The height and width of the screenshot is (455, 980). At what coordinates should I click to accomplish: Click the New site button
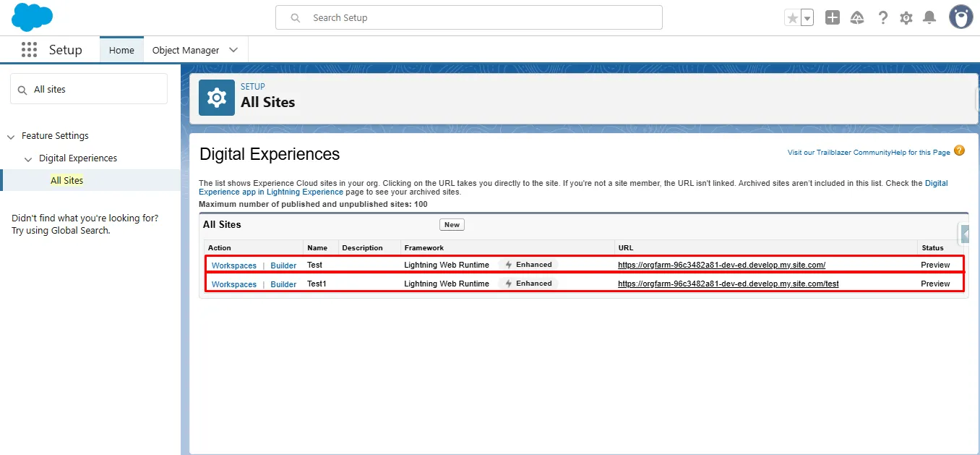452,225
